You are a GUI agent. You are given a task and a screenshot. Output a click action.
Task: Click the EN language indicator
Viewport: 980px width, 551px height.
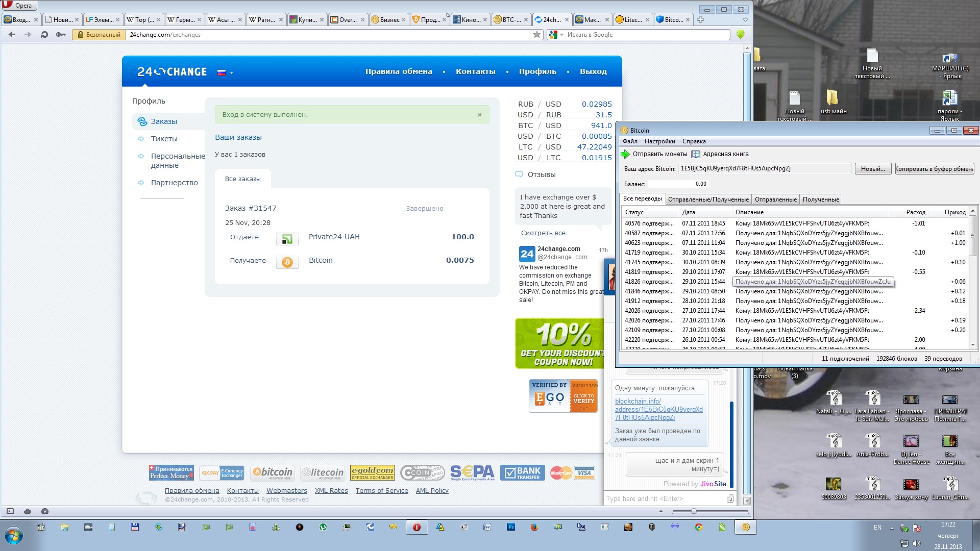(x=877, y=528)
